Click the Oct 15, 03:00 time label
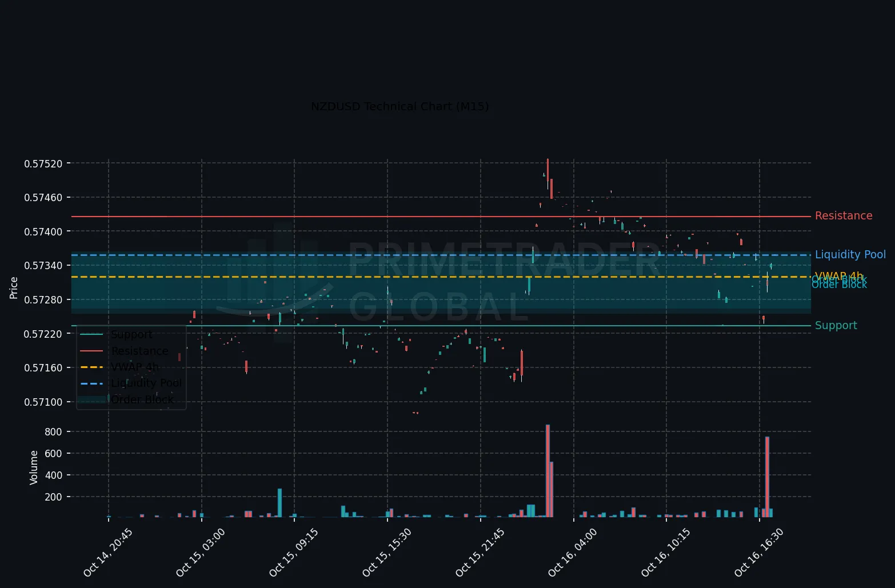Viewport: 895px width, 588px height. point(201,553)
